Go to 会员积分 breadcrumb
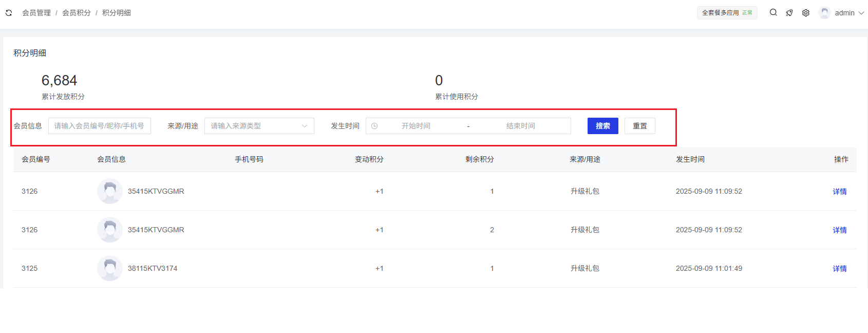The width and height of the screenshot is (868, 333). click(x=77, y=13)
